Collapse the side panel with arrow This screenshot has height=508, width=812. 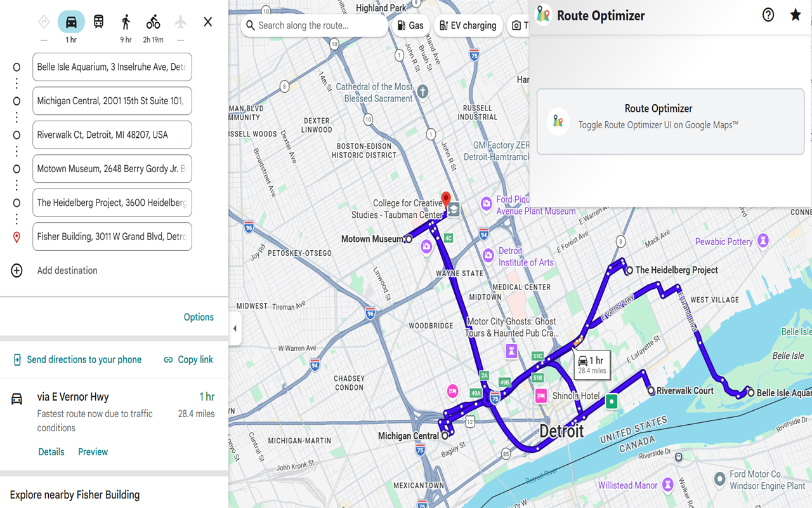pyautogui.click(x=235, y=329)
